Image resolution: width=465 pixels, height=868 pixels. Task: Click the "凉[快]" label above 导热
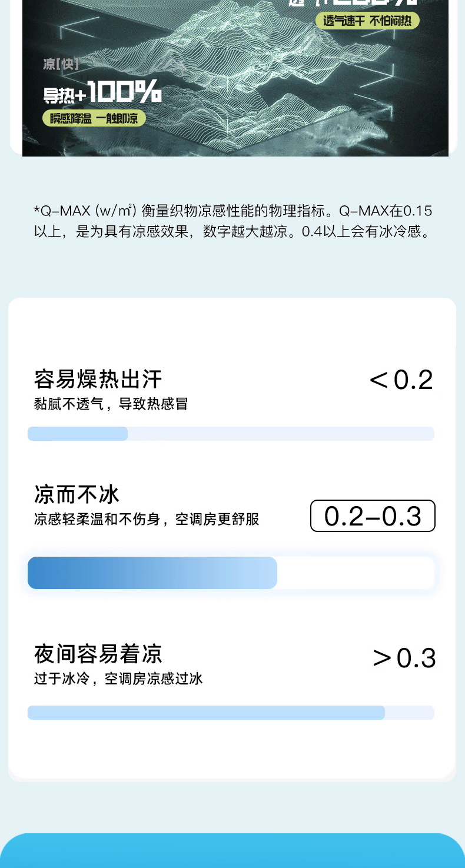pyautogui.click(x=61, y=64)
